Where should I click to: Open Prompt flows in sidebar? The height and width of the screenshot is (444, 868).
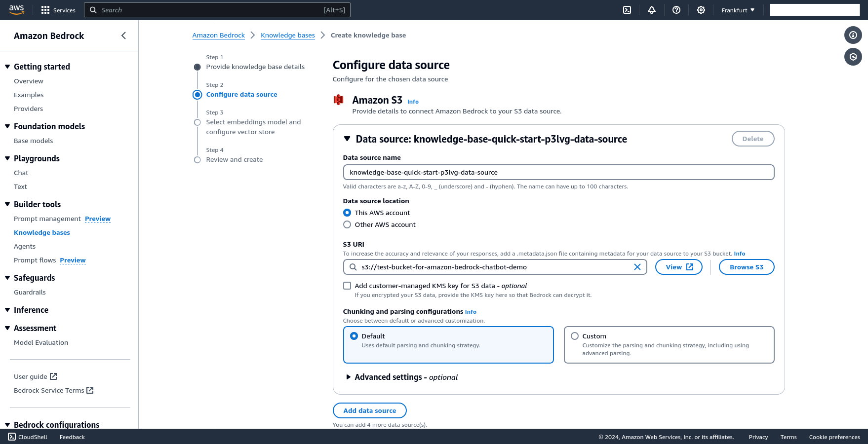35,260
